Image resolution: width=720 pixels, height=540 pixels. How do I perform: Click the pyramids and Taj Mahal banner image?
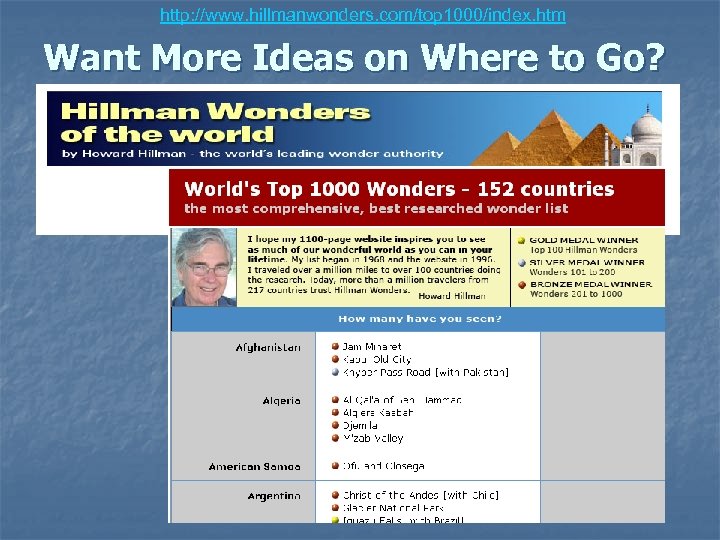coord(567,135)
